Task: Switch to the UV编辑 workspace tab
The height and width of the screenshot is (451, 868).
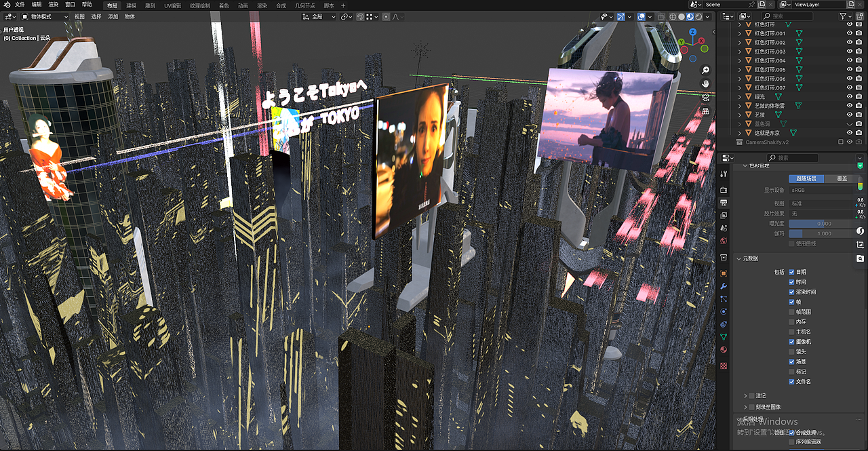Action: coord(172,5)
